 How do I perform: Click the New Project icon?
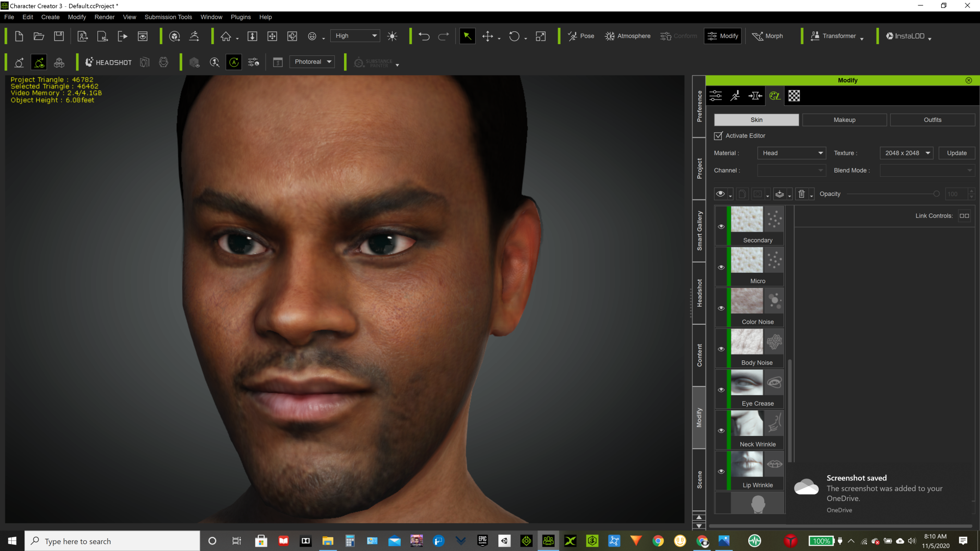[19, 36]
